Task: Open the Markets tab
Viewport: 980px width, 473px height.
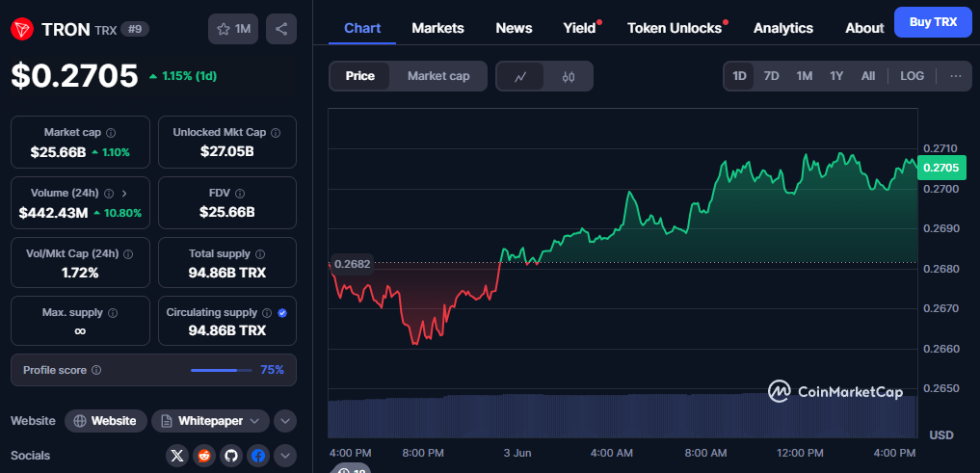Action: pos(437,28)
